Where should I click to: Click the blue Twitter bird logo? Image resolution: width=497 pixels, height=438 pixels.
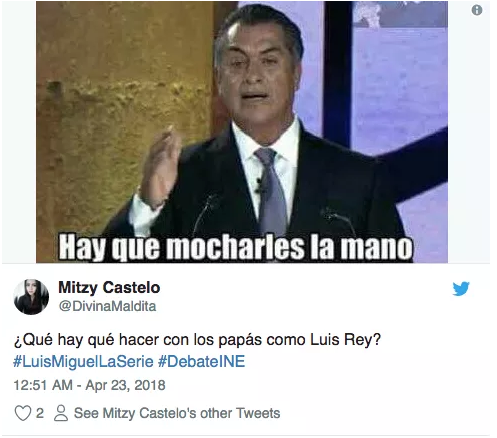coord(461,289)
